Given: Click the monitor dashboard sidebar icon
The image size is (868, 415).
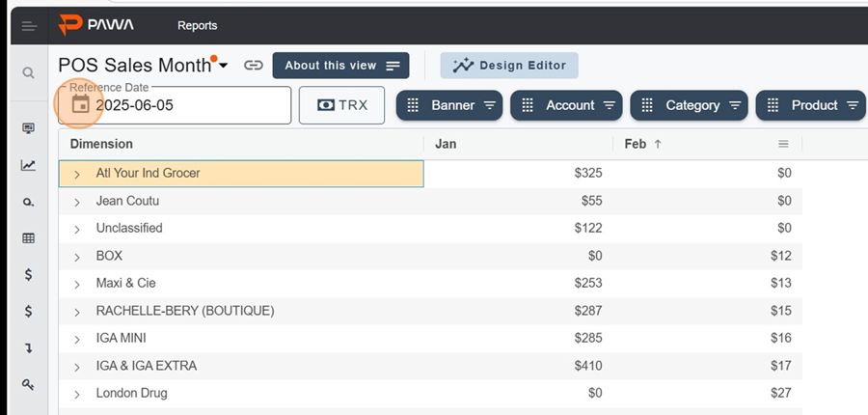Looking at the screenshot, I should pyautogui.click(x=28, y=128).
